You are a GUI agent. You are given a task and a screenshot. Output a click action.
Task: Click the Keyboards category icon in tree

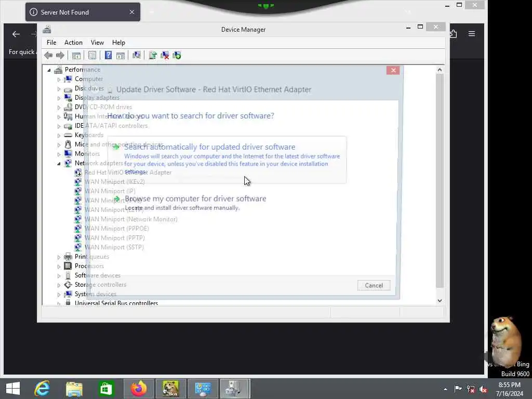pos(68,135)
